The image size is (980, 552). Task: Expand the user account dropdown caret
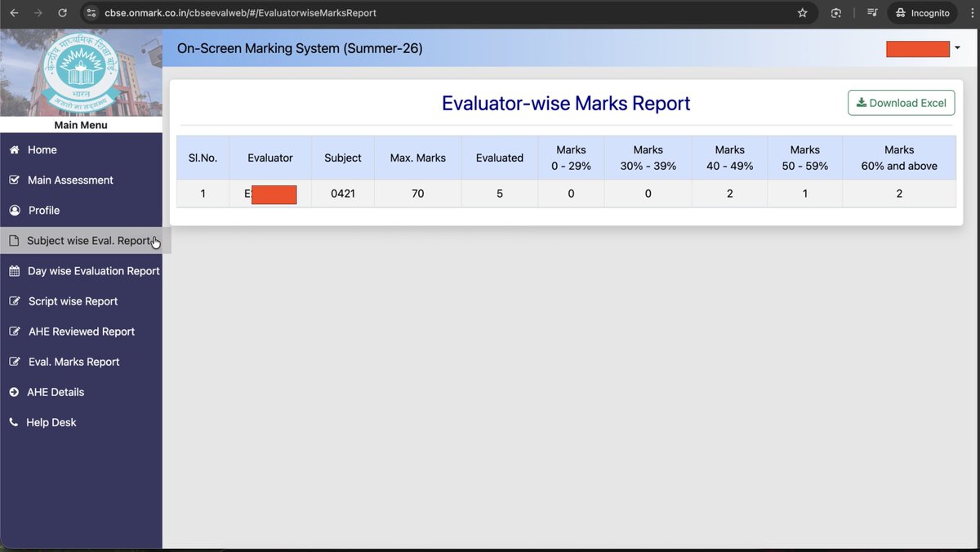[x=957, y=48]
